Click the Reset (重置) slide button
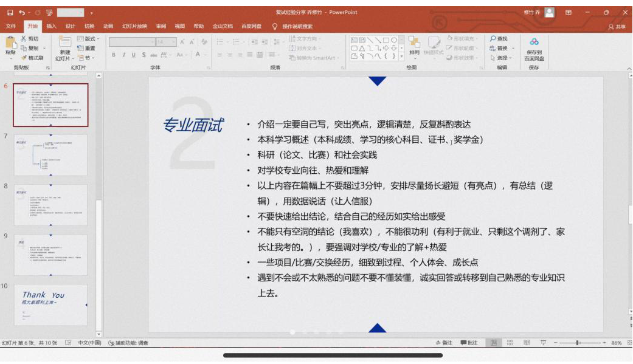 pyautogui.click(x=88, y=49)
